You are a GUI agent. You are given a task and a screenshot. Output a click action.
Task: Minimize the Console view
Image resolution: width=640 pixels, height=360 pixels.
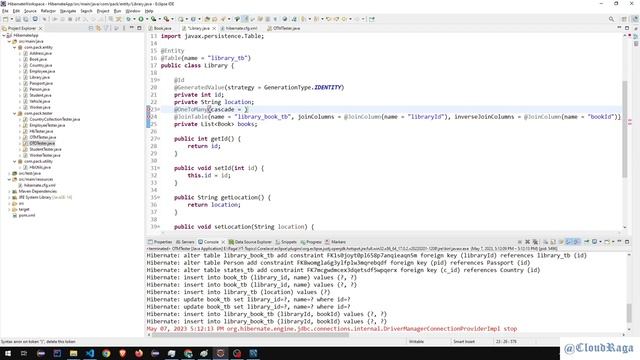click(x=619, y=242)
